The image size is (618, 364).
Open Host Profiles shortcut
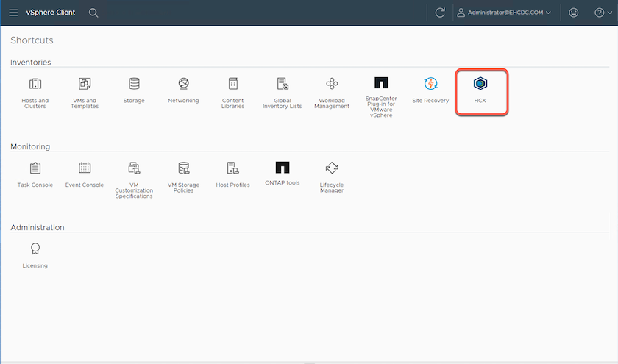[233, 174]
